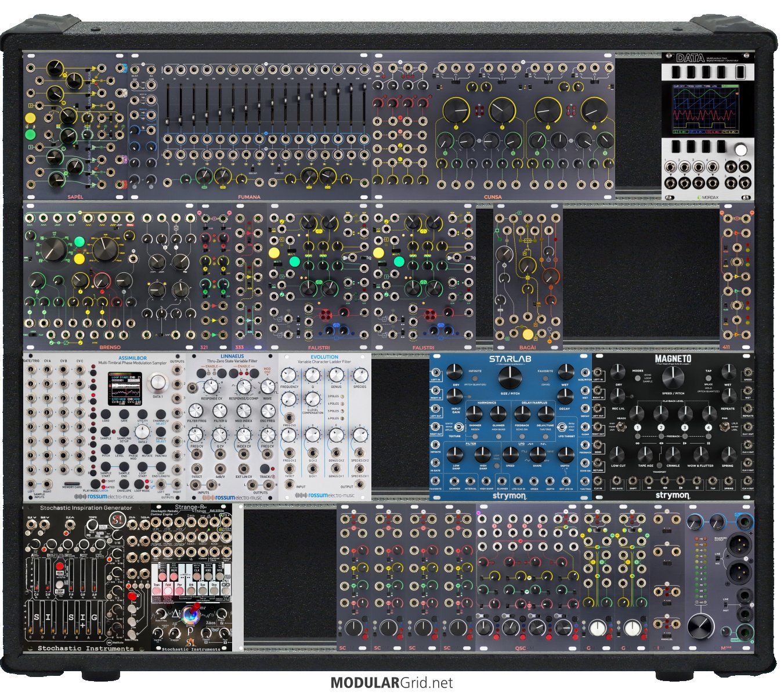Click the red RUN button on SIG
784x695 pixels.
[59, 566]
